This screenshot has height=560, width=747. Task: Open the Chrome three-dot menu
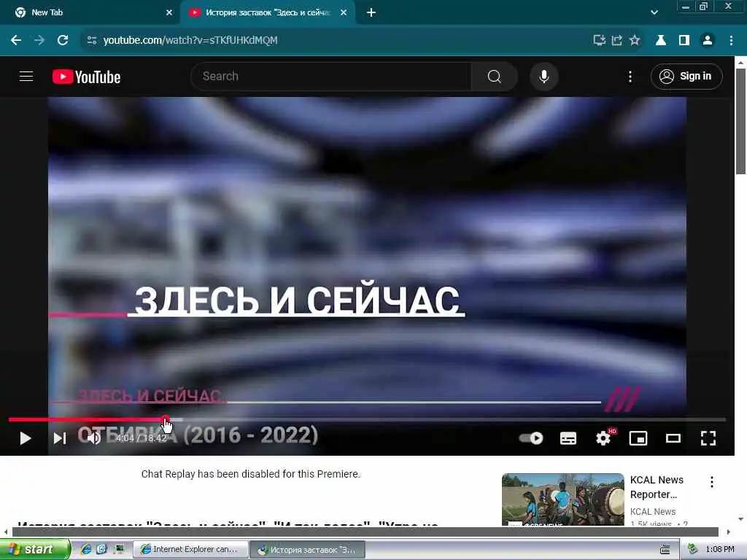731,41
